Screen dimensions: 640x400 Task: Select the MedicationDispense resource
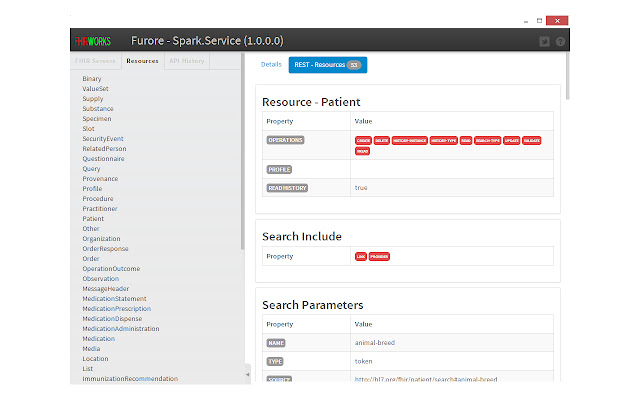112,319
